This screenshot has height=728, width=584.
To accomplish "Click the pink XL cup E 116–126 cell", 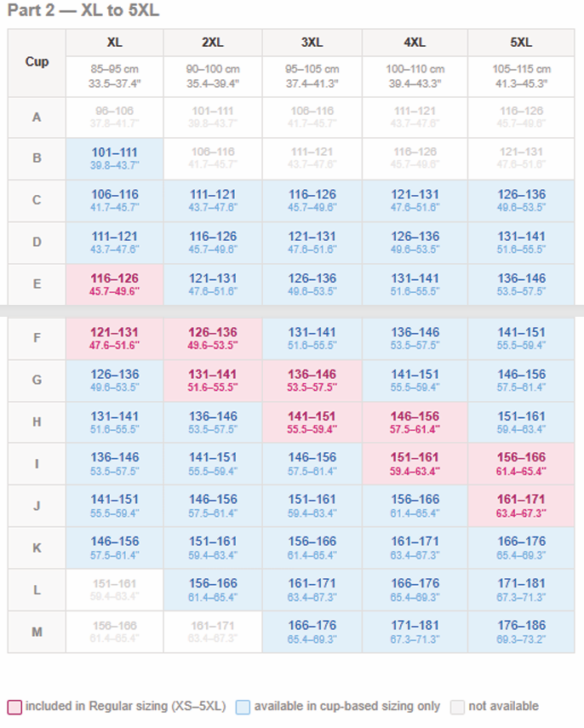I will pyautogui.click(x=115, y=284).
